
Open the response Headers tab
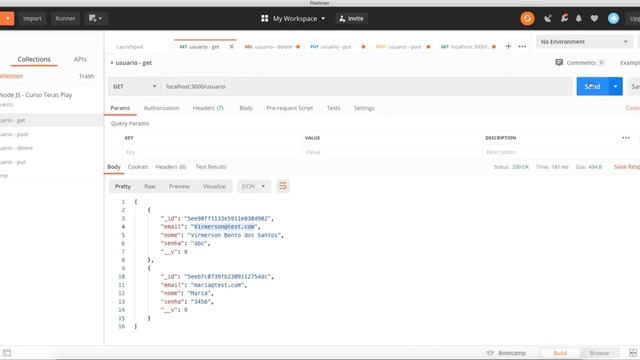[170, 167]
